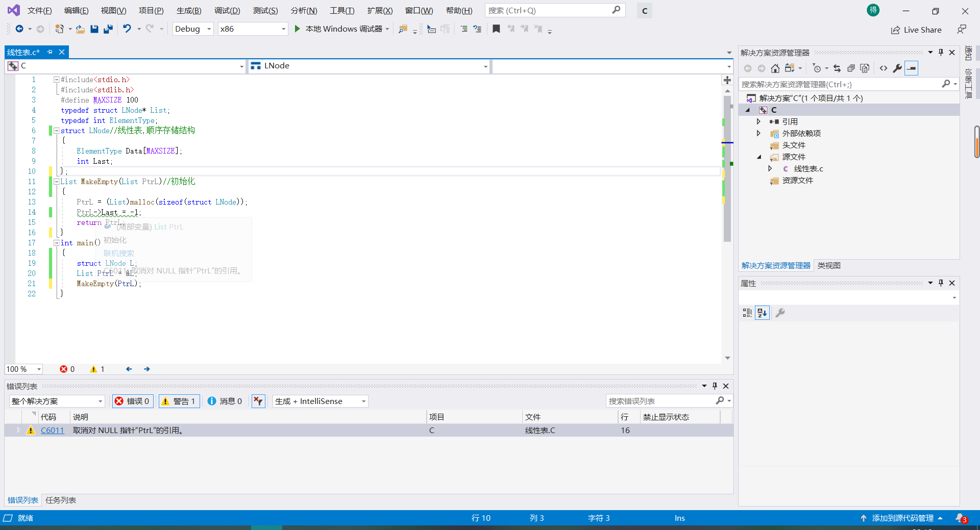
Task: Toggle the 错误 0 filter button
Action: [x=133, y=401]
